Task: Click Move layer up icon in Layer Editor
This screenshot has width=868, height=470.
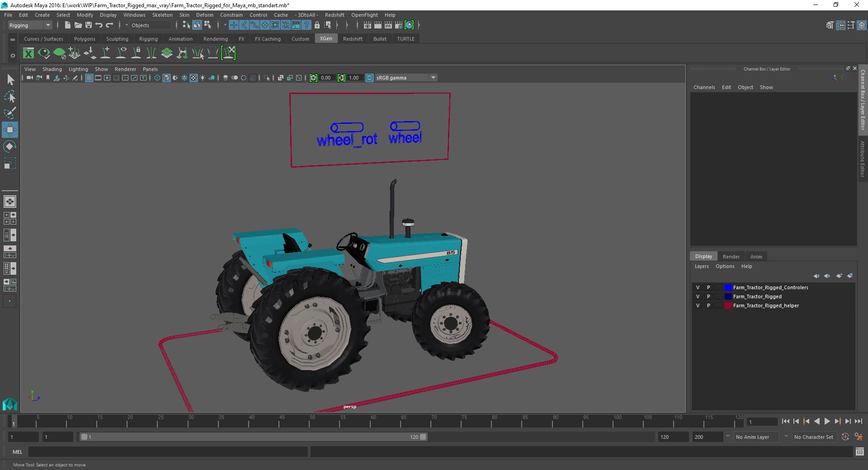Action: click(x=816, y=276)
